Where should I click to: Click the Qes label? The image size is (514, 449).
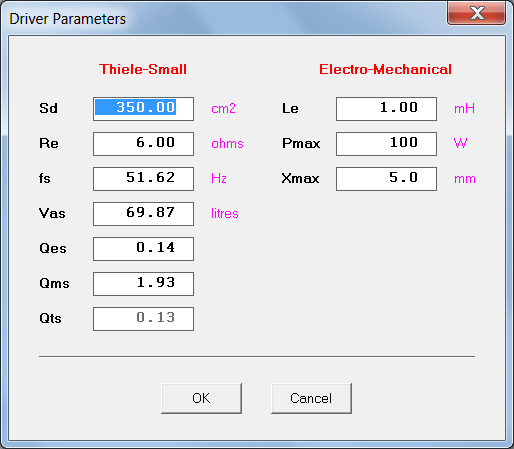pyautogui.click(x=53, y=248)
